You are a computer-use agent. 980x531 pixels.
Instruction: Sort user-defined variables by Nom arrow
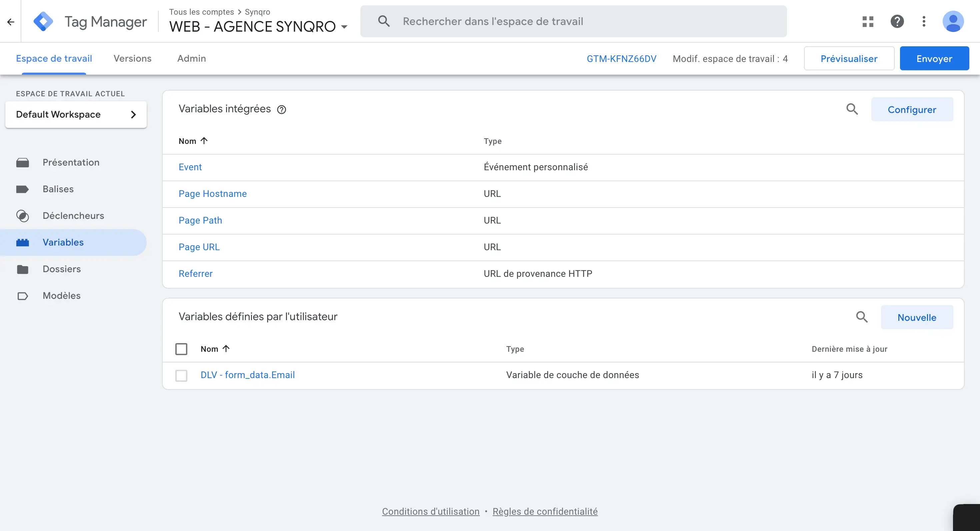click(x=226, y=348)
